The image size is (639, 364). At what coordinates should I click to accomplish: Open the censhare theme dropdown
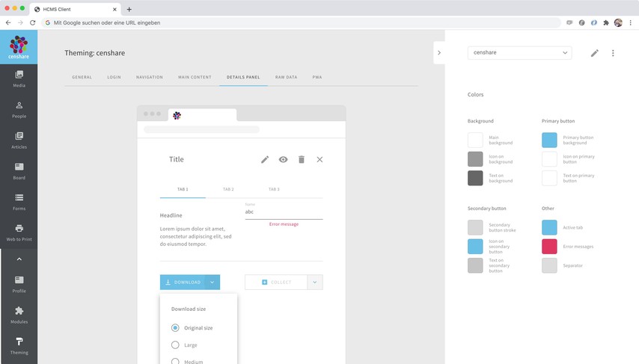519,52
